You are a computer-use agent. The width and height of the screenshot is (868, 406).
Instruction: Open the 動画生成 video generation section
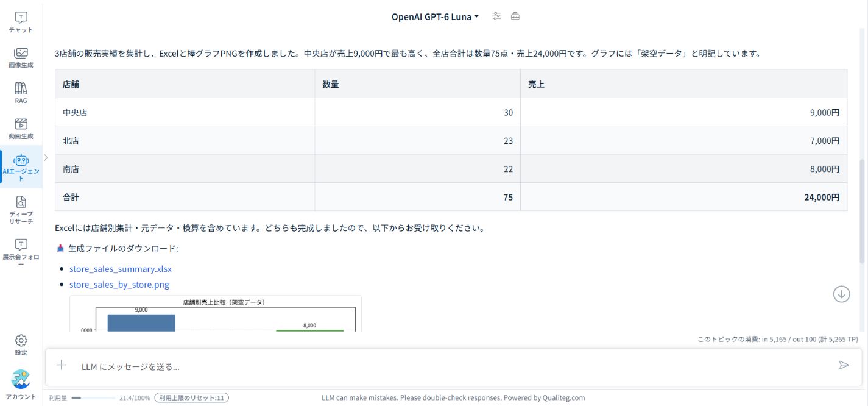pyautogui.click(x=21, y=129)
